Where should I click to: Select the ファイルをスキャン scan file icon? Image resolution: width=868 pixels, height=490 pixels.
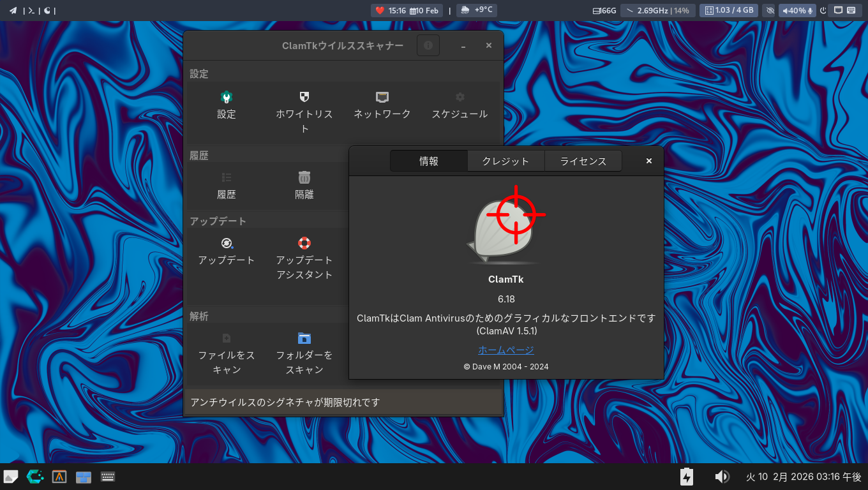click(x=227, y=338)
